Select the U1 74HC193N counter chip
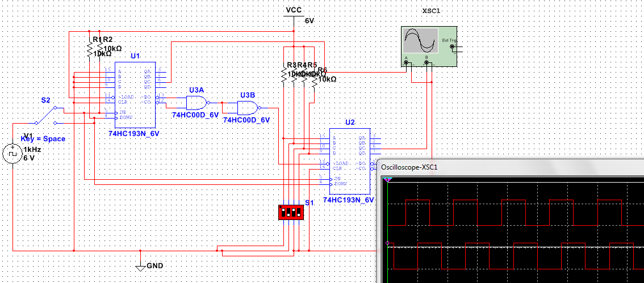 tap(135, 95)
